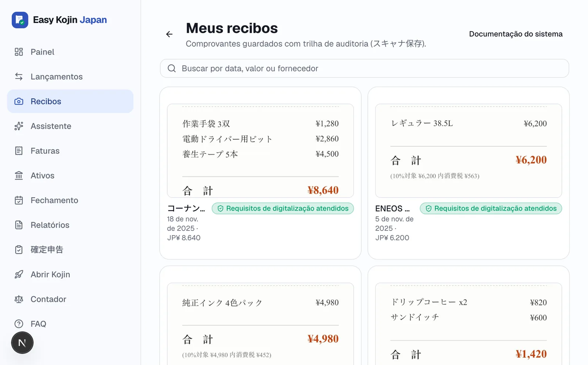The width and height of the screenshot is (588, 365).
Task: Open the Recibos menu item
Action: [70, 101]
